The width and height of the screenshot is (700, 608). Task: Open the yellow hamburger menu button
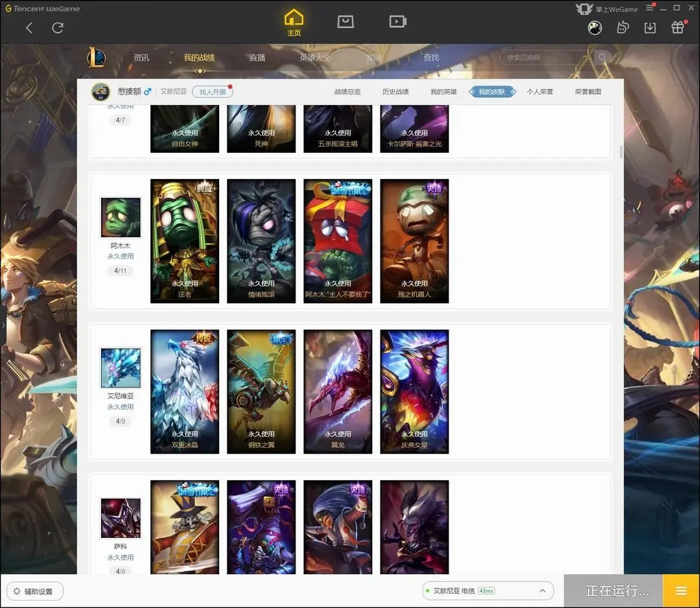(681, 591)
